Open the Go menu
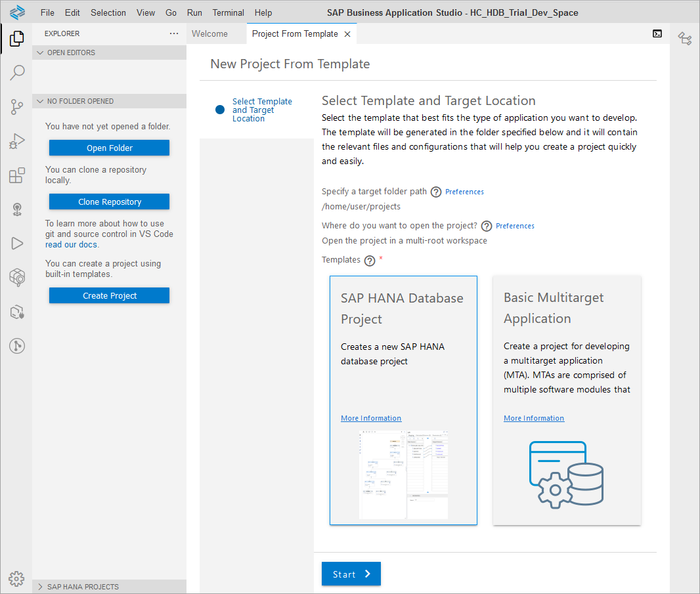Viewport: 700px width, 594px height. 171,12
